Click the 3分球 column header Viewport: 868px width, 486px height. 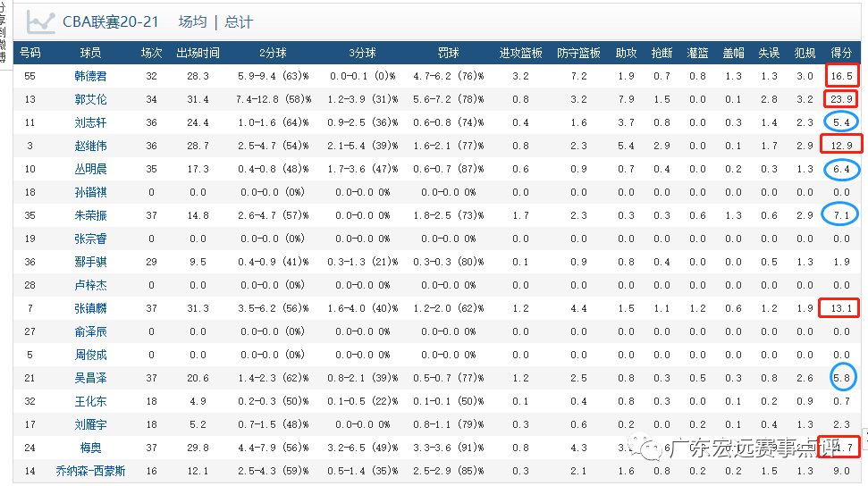[x=362, y=53]
